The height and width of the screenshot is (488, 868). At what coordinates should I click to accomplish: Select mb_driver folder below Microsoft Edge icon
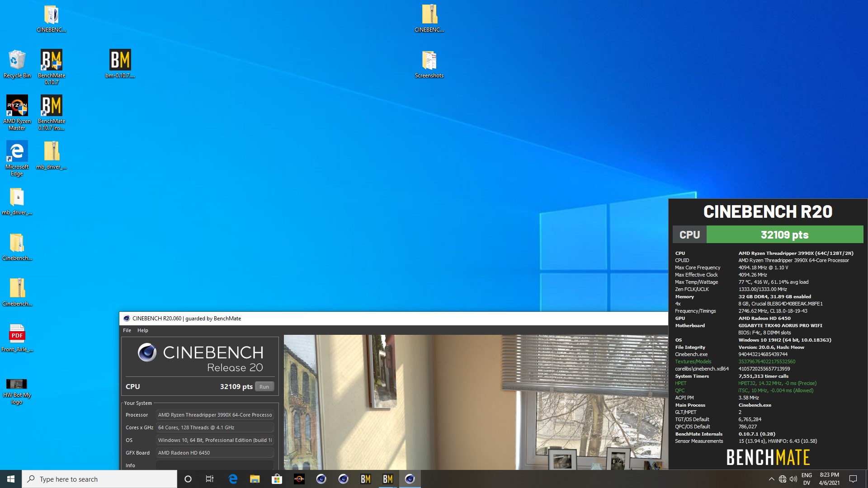pos(17,201)
